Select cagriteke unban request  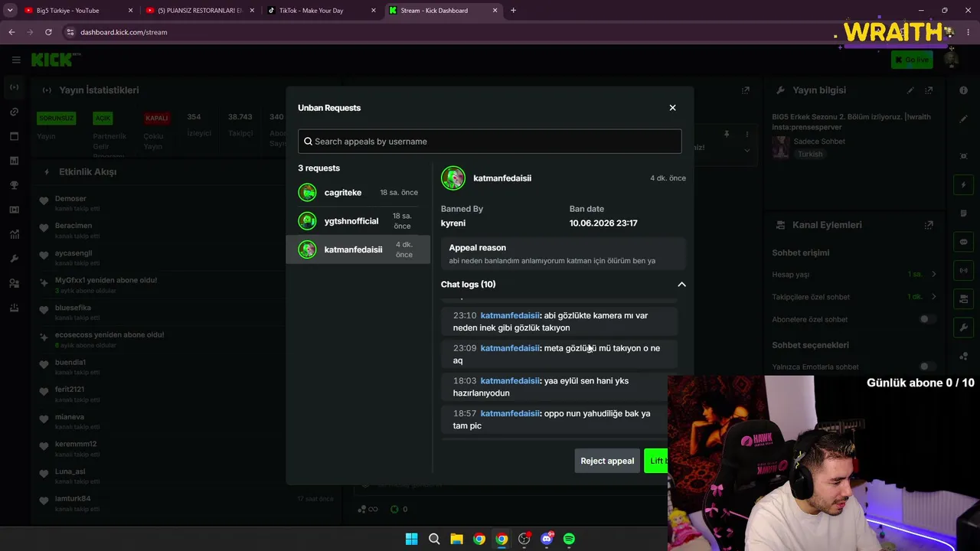[358, 193]
